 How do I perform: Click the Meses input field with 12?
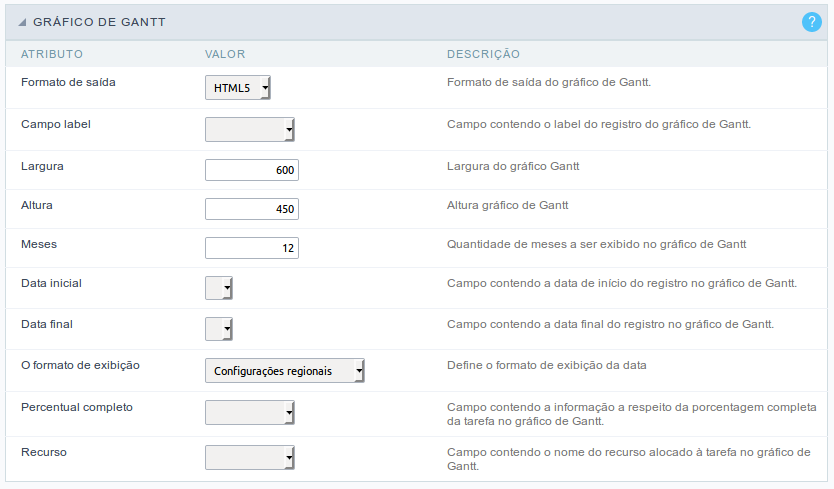click(x=252, y=247)
